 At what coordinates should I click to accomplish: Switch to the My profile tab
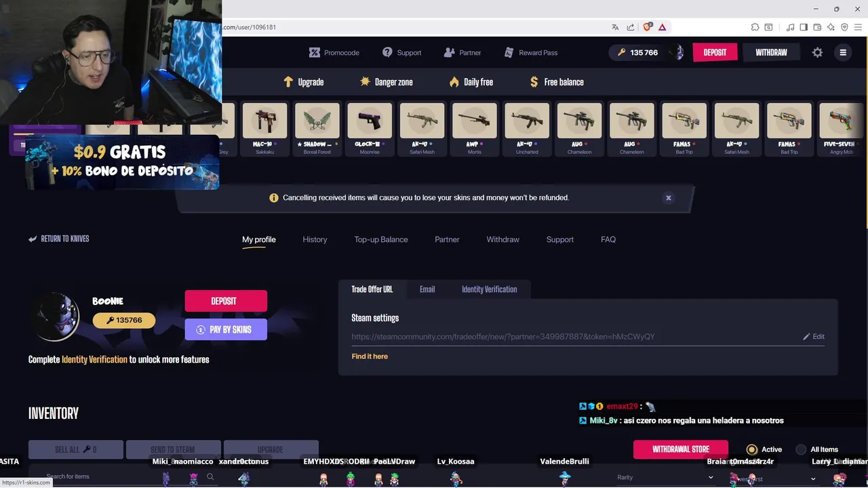[x=259, y=239]
